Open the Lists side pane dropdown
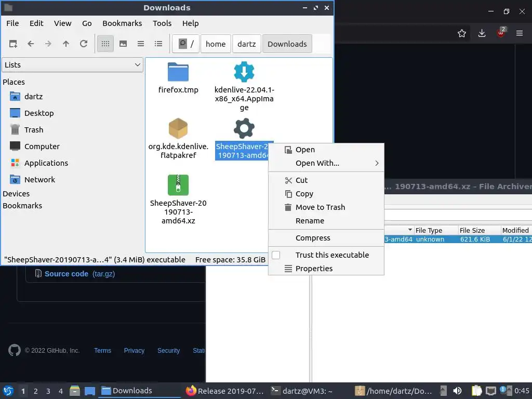The image size is (532, 399). point(73,65)
